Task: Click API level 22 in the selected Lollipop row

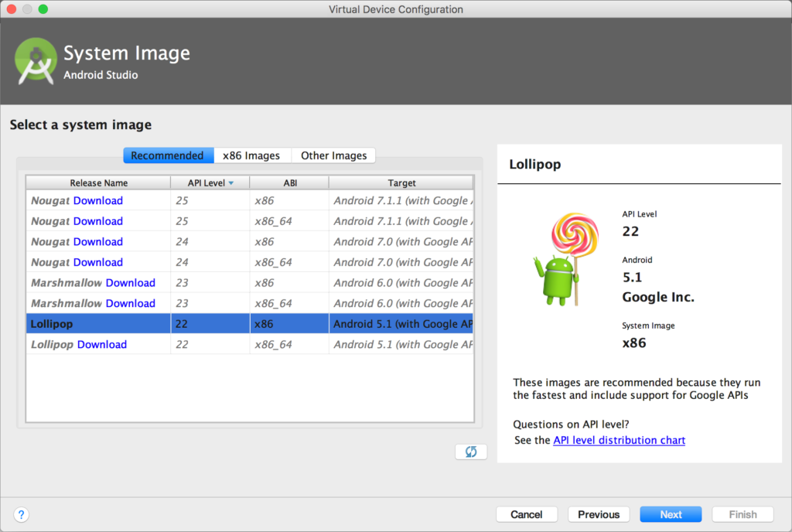Action: pos(210,323)
